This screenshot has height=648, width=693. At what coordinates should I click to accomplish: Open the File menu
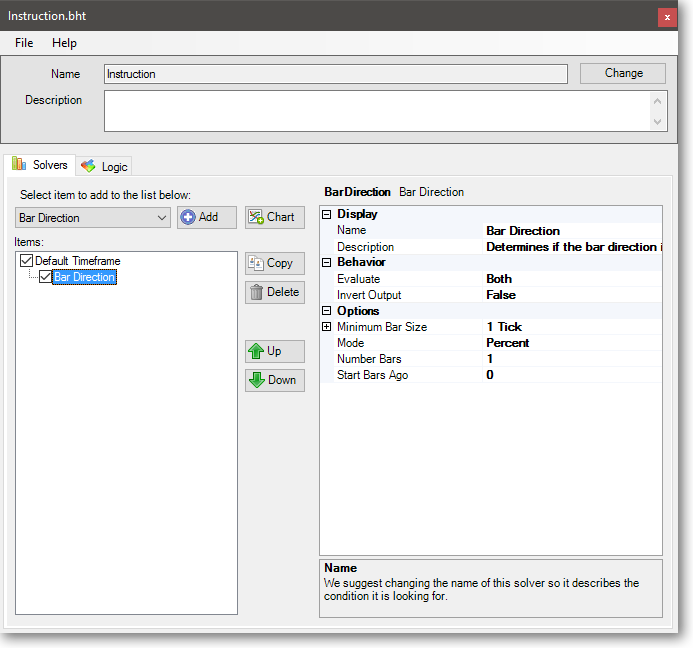pos(24,43)
